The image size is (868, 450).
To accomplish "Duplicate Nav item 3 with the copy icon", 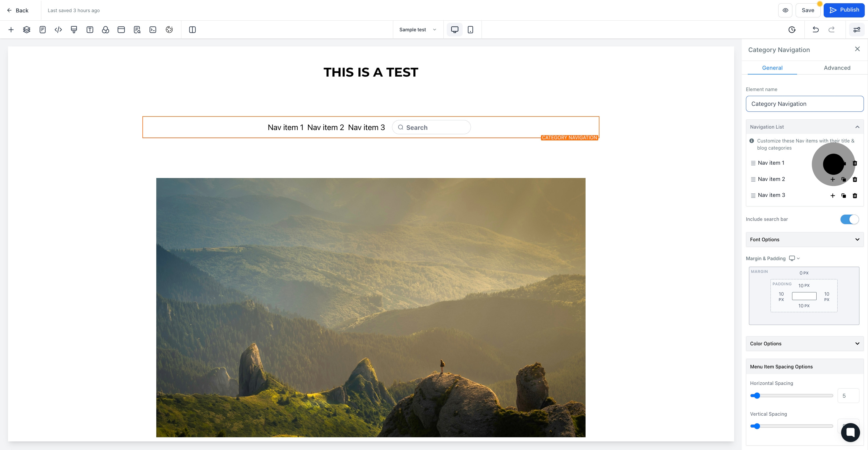I will coord(844,196).
